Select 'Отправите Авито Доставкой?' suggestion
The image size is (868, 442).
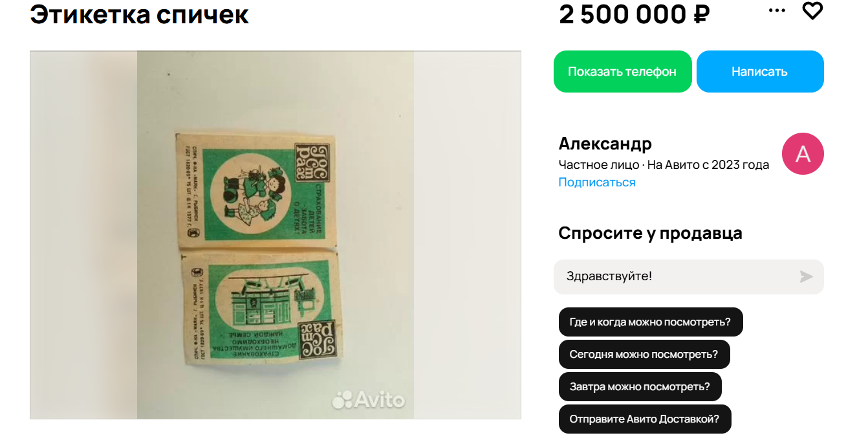[x=646, y=419]
